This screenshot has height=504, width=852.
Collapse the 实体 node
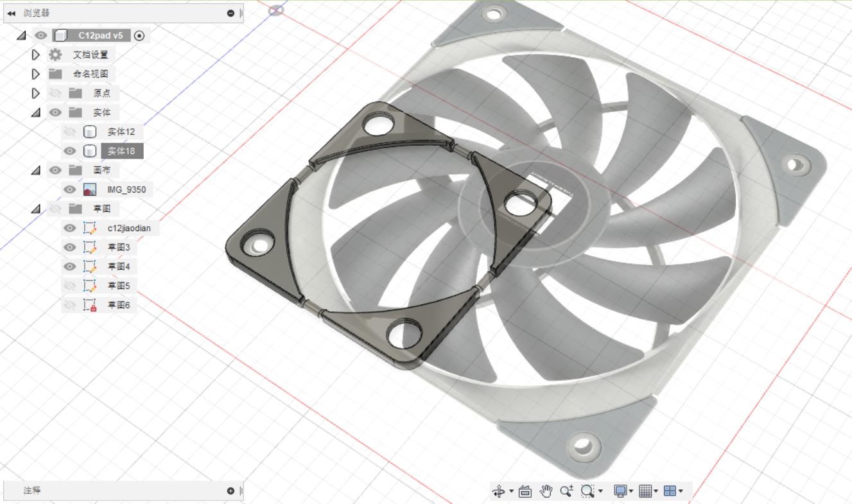coord(36,112)
